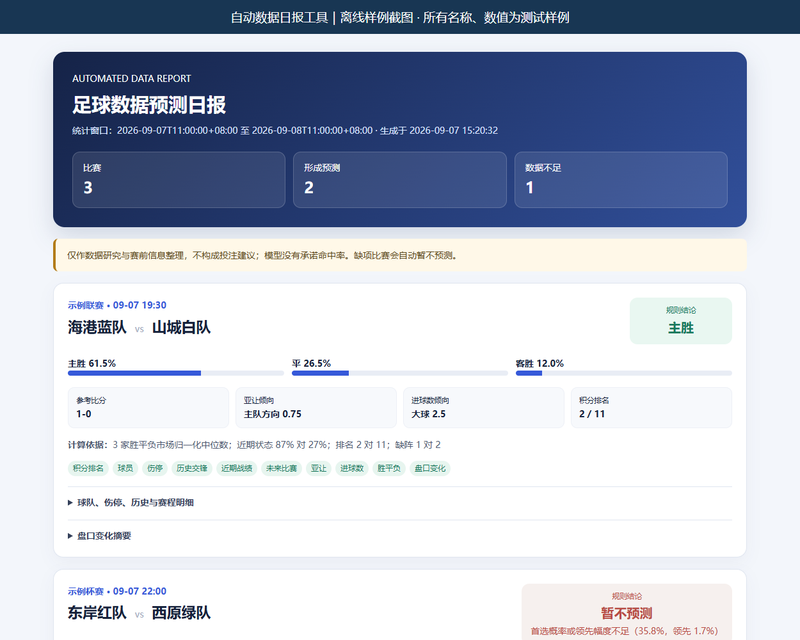Open the 形成预测 2 summary card
The height and width of the screenshot is (640, 800).
pos(400,180)
